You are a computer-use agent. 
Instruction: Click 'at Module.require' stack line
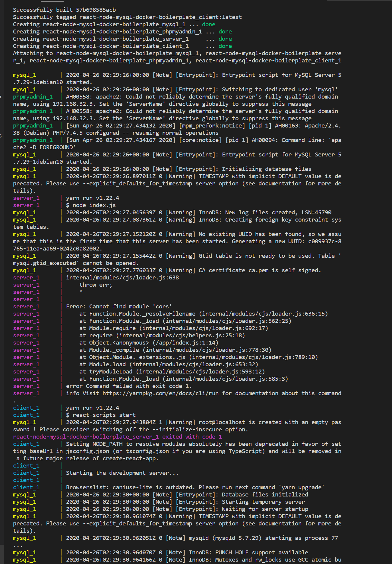(x=174, y=328)
